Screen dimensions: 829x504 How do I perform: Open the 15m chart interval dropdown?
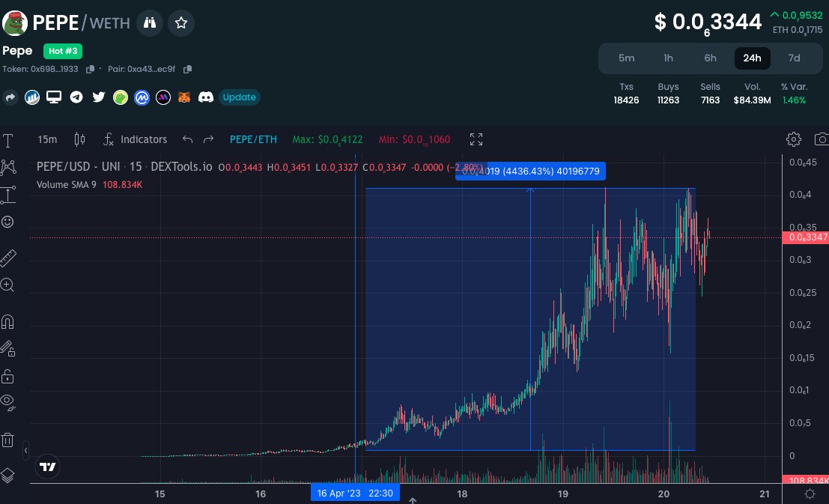[47, 139]
